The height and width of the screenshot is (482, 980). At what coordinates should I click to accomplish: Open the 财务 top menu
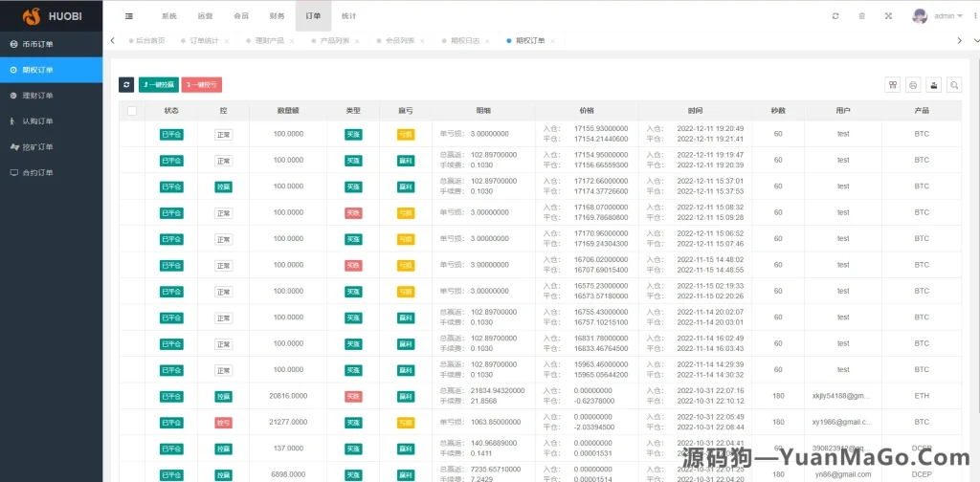(x=277, y=16)
